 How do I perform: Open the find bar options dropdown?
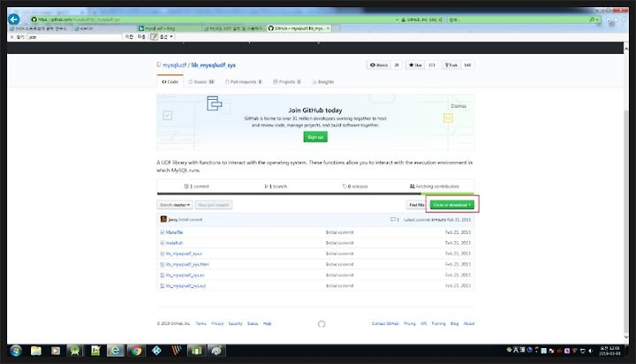click(x=166, y=37)
